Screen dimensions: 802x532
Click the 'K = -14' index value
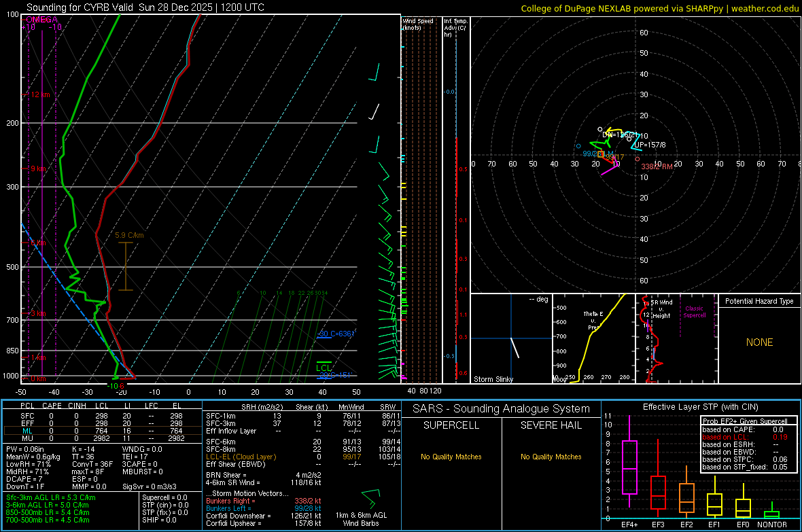pyautogui.click(x=84, y=449)
